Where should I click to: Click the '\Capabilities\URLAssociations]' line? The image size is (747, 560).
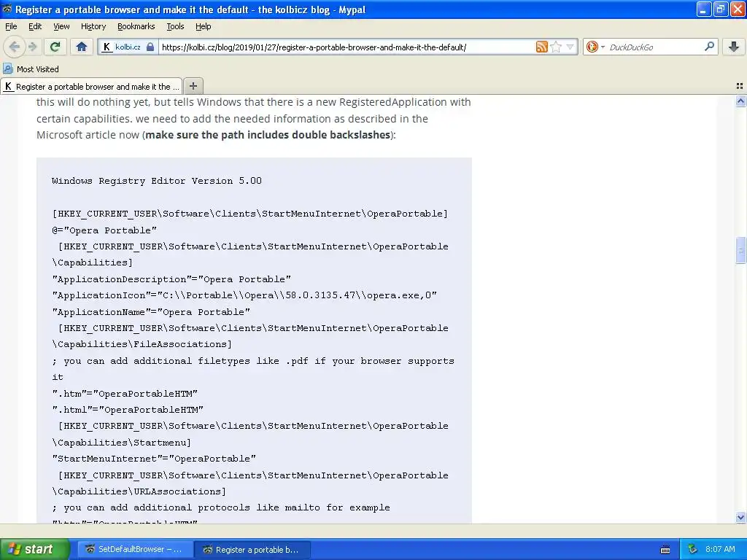click(x=139, y=491)
